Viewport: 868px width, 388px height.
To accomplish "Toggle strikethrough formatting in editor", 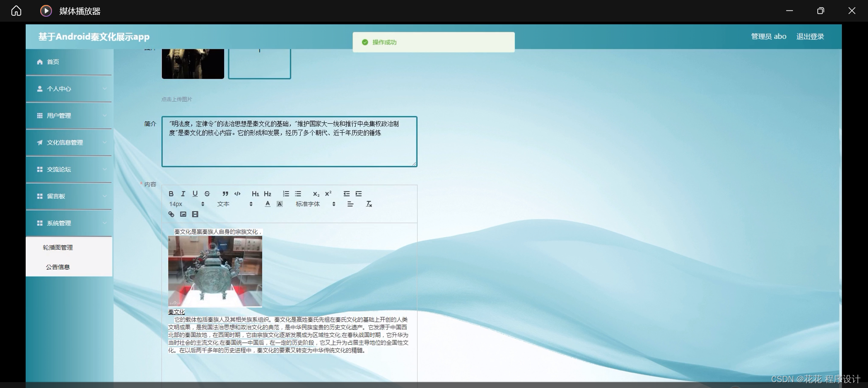I will tap(207, 194).
